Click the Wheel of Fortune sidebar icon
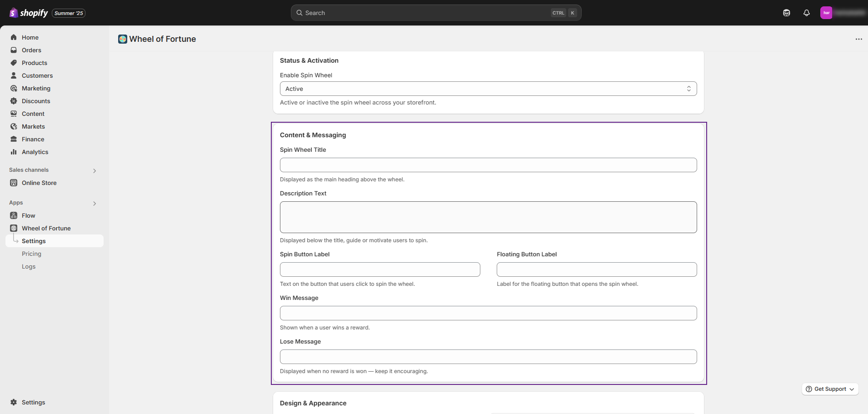The height and width of the screenshot is (414, 868). [x=14, y=228]
